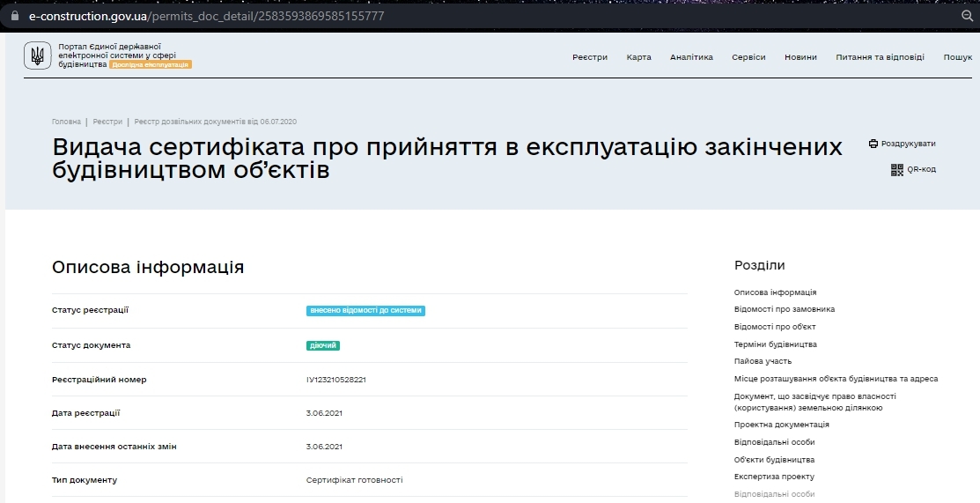Navigate to Експертиза проекту section

pos(774,477)
